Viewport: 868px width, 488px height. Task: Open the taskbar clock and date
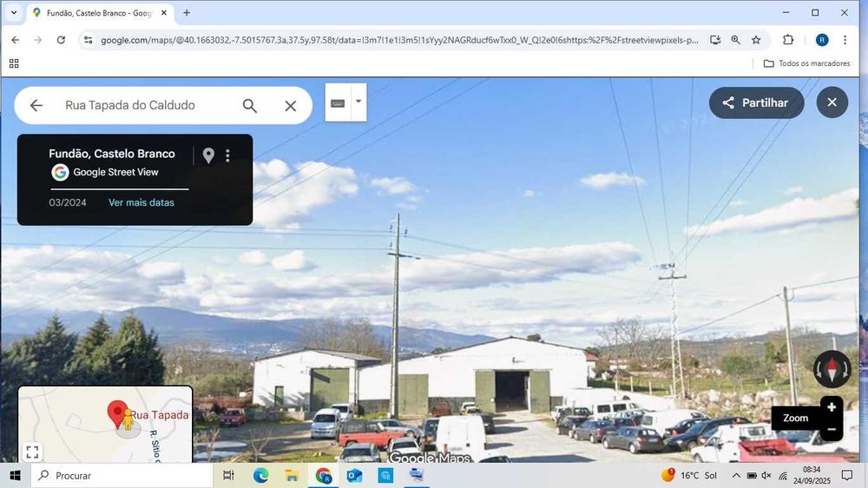pos(812,475)
